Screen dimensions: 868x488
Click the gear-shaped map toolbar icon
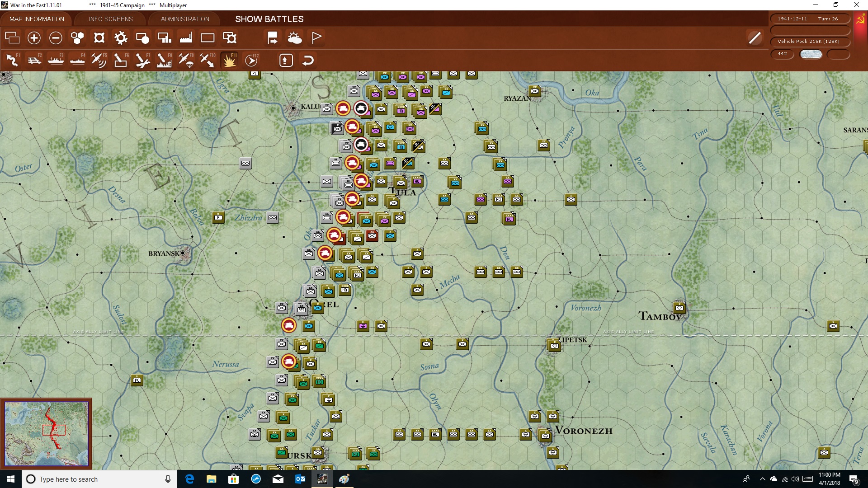121,38
